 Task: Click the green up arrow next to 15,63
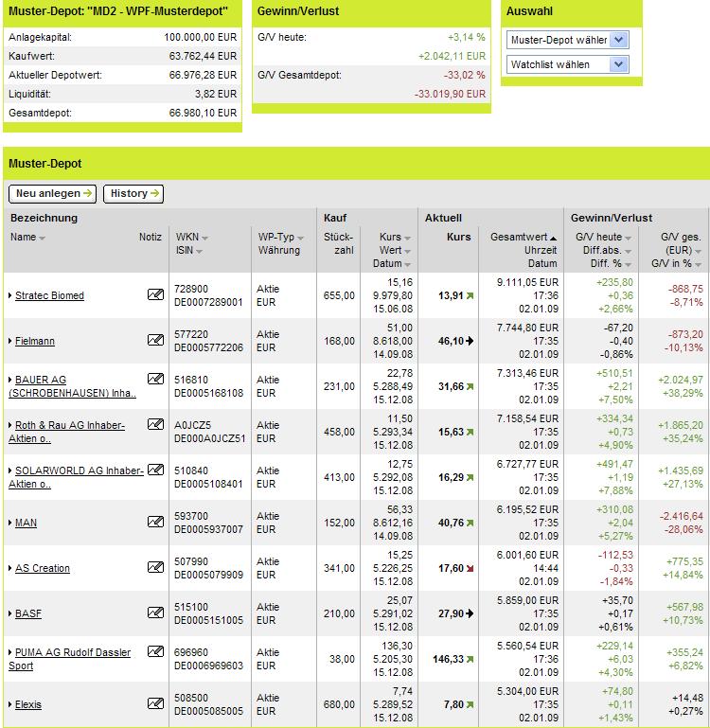(x=470, y=433)
